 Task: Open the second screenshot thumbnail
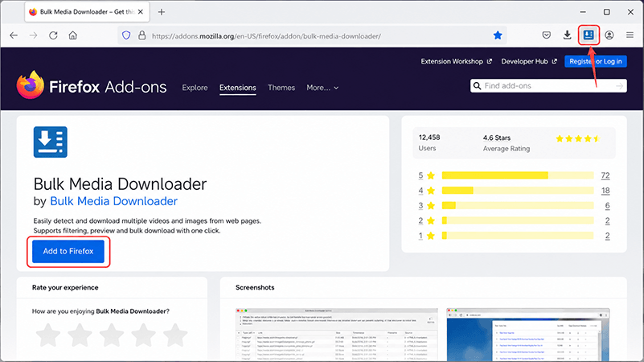[527, 335]
